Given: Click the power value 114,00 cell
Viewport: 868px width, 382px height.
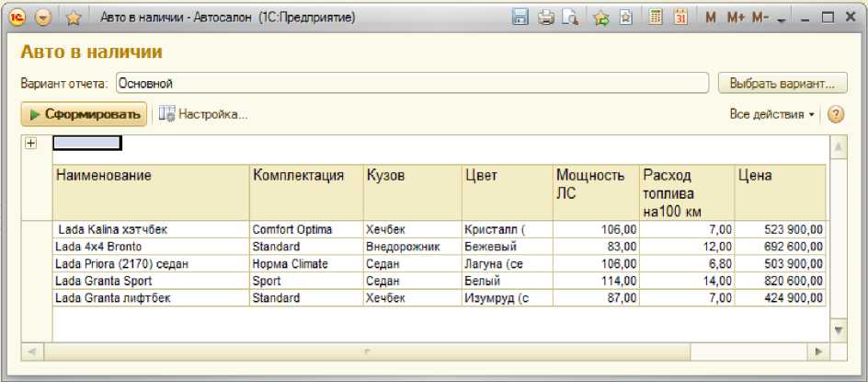Looking at the screenshot, I should [x=596, y=281].
